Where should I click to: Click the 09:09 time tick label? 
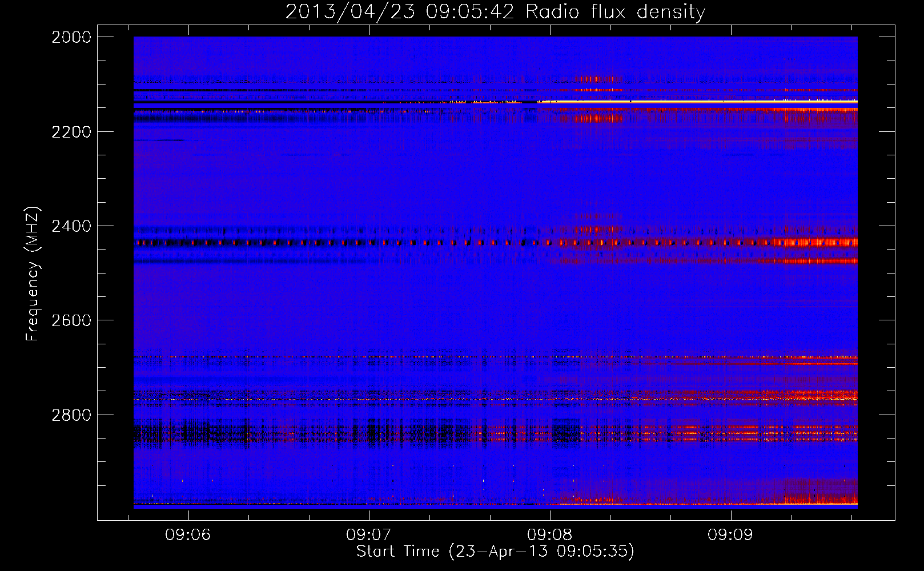coord(730,534)
